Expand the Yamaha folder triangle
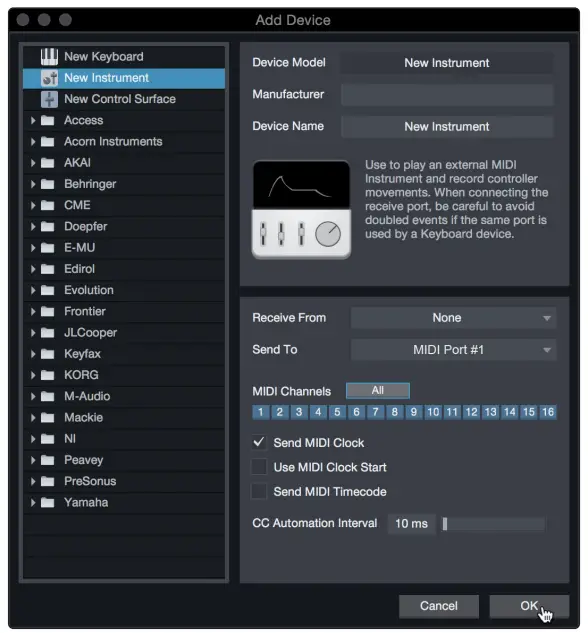Image resolution: width=588 pixels, height=633 pixels. tap(33, 503)
